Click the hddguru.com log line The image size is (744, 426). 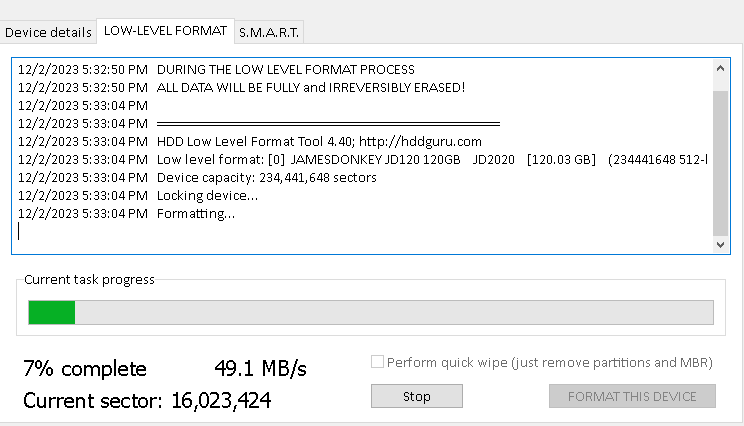point(319,141)
